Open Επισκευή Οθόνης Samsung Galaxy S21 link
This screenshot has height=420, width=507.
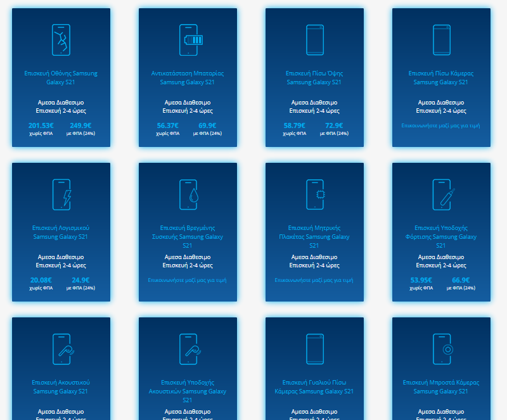[61, 77]
